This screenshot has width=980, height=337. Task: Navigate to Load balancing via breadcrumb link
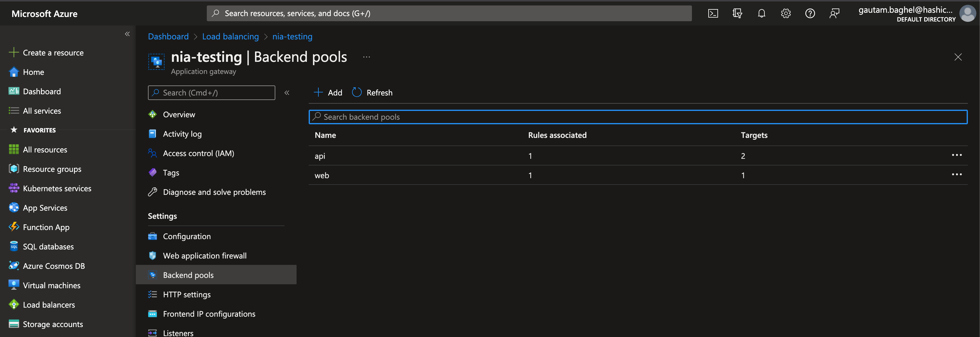click(230, 36)
